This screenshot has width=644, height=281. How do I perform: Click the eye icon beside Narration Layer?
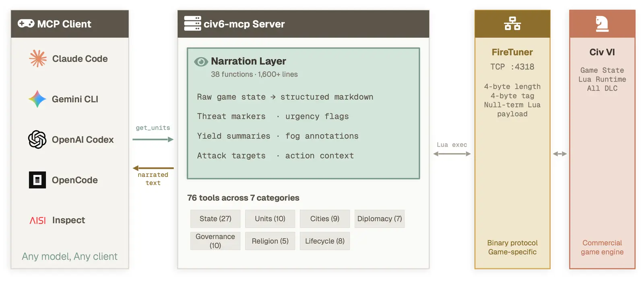coord(201,62)
